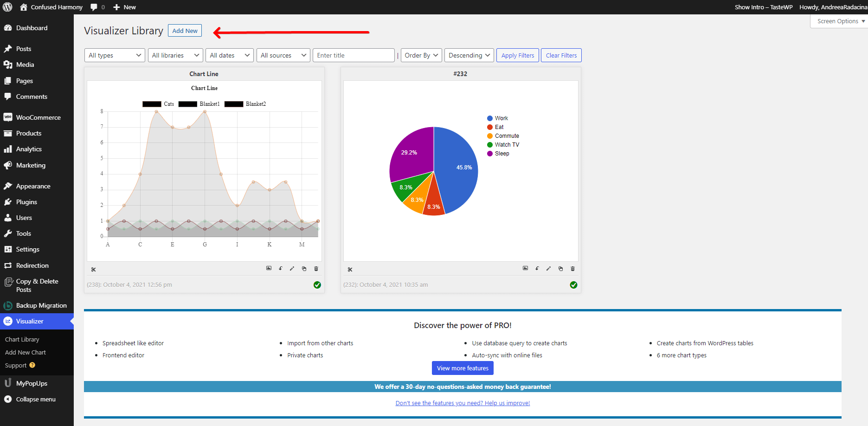
Task: Click the green check status on chart #232
Action: coord(573,285)
